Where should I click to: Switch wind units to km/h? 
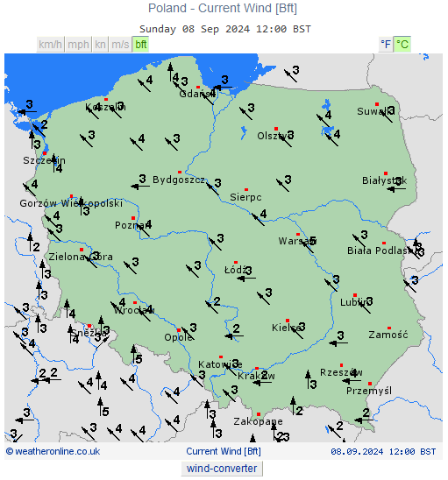[51, 45]
